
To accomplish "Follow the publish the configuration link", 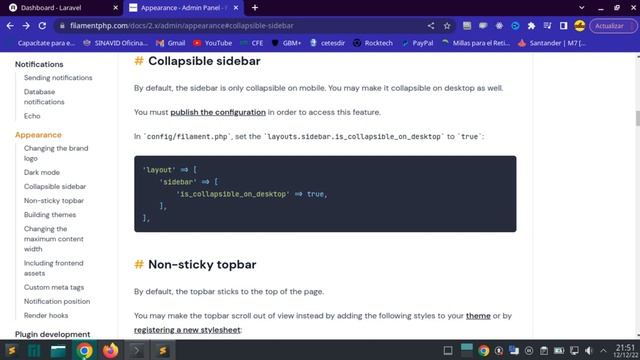I will click(218, 112).
